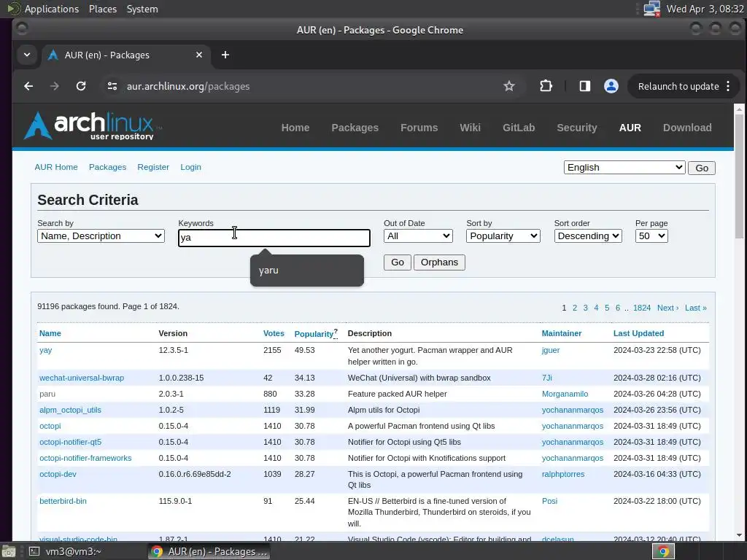Open the Chrome profile avatar
747x560 pixels.
tap(611, 86)
